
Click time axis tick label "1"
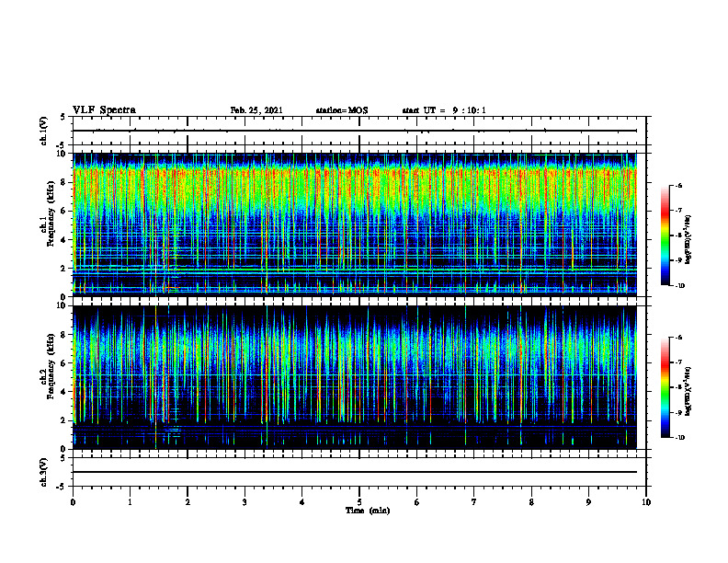click(130, 502)
